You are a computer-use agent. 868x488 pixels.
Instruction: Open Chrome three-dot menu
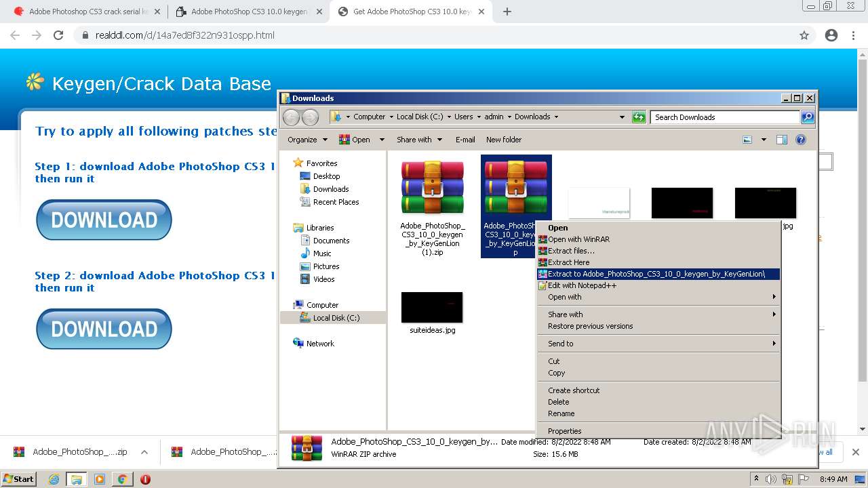click(x=853, y=35)
